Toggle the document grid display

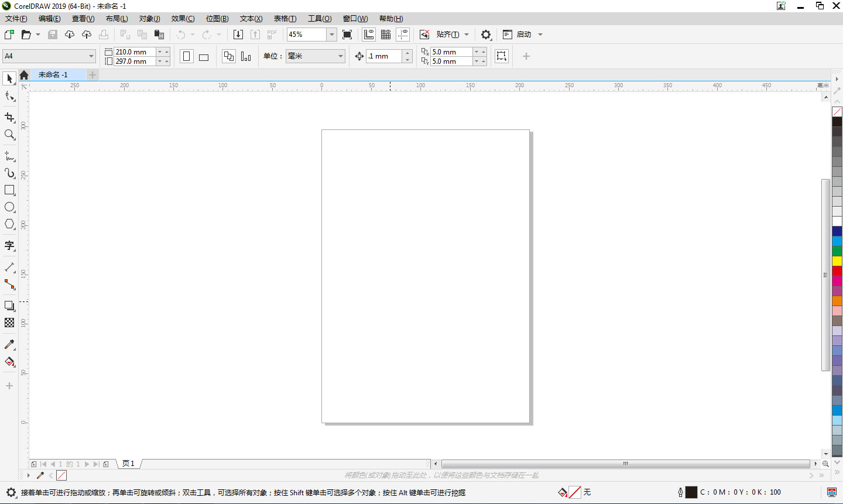(x=385, y=34)
